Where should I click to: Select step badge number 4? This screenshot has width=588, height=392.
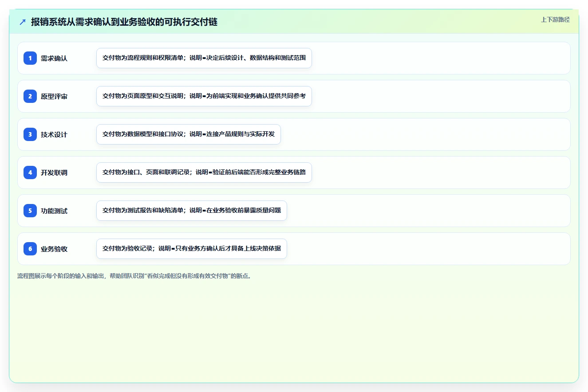click(30, 172)
